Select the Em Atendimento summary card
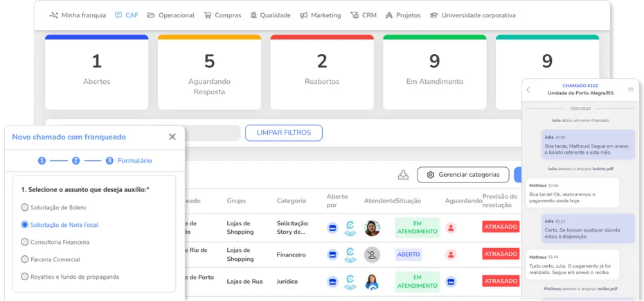 click(435, 72)
